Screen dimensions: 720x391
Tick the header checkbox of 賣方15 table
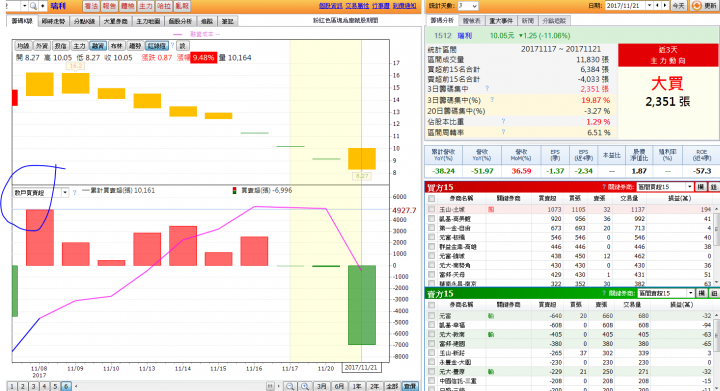[432, 305]
